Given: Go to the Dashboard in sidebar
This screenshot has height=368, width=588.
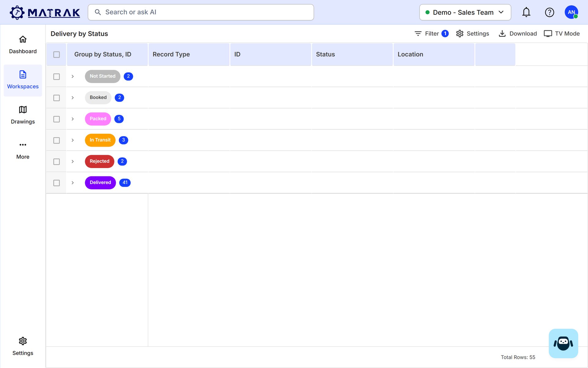Looking at the screenshot, I should click(23, 45).
